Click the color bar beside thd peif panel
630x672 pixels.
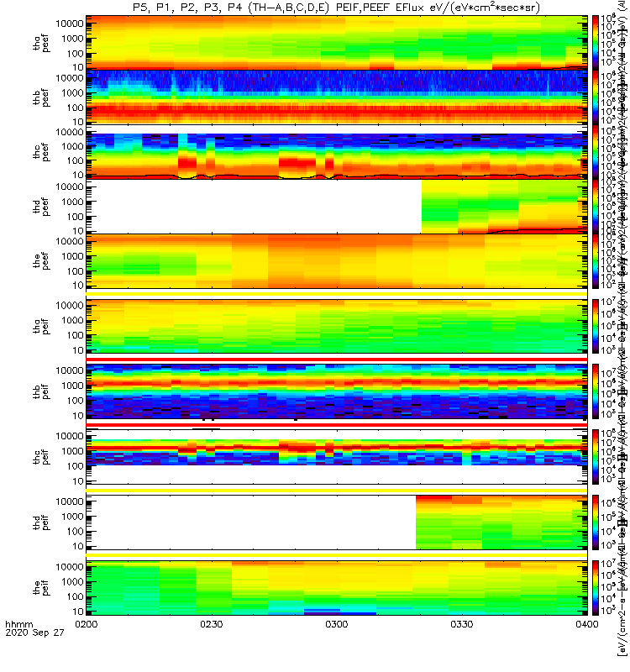pos(596,522)
